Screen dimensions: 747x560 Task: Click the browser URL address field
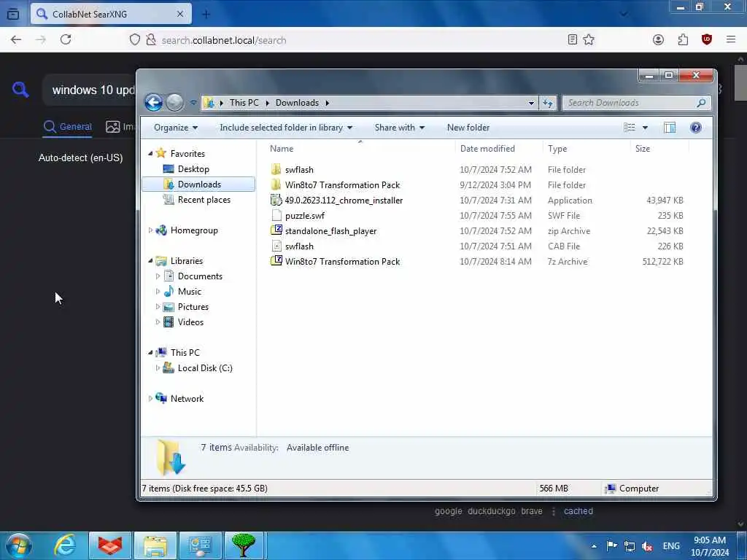(x=346, y=40)
